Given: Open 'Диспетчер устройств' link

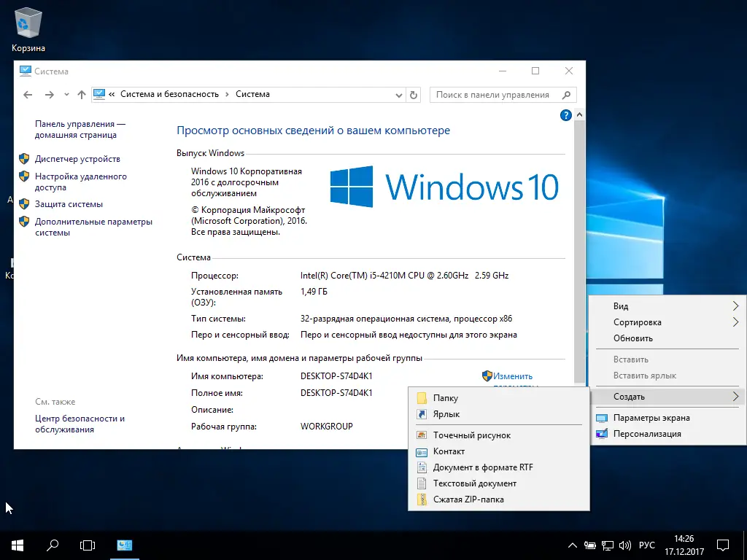Looking at the screenshot, I should pyautogui.click(x=77, y=159).
